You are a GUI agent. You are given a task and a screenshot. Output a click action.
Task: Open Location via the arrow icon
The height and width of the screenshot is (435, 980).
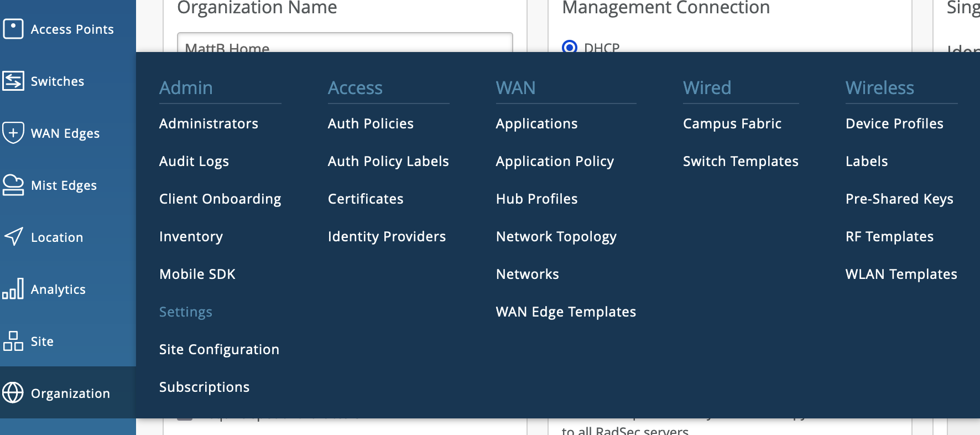pyautogui.click(x=13, y=237)
